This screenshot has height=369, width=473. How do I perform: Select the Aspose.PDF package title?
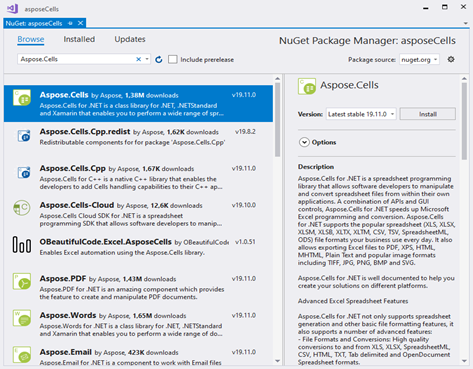(63, 278)
